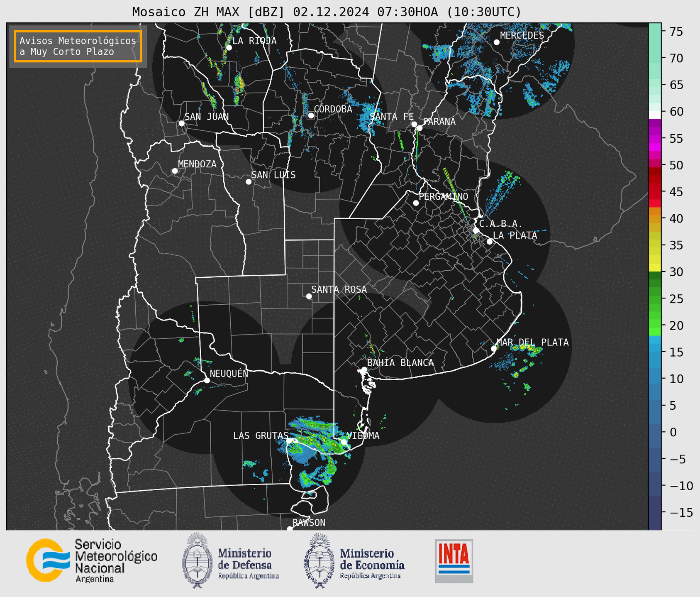Click the RAWSON city marker dot
Screen dimensions: 700x597
290,529
